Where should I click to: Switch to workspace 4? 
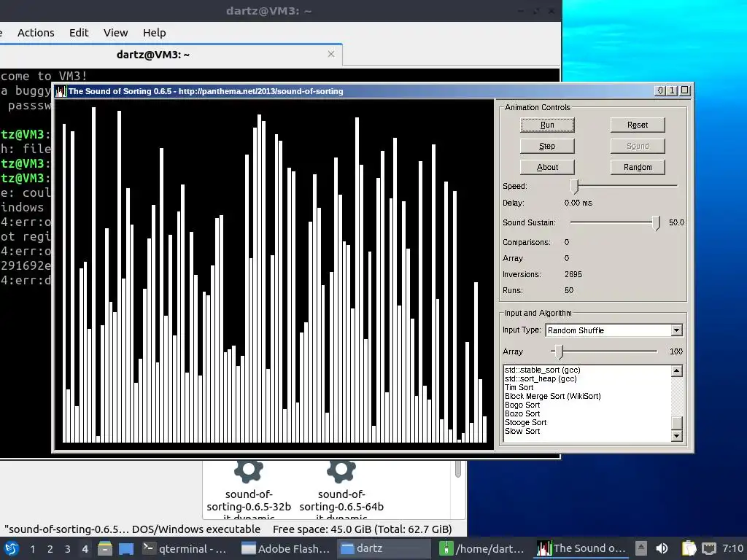coord(85,549)
